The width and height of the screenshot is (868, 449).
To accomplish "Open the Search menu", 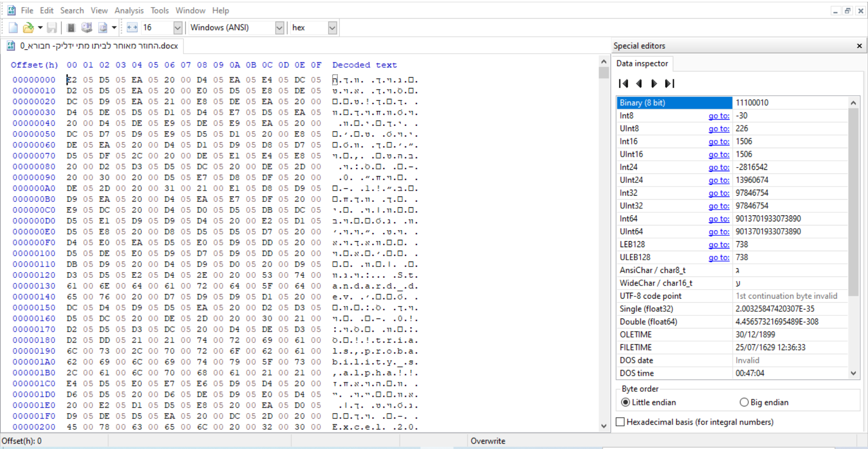I will pyautogui.click(x=72, y=10).
